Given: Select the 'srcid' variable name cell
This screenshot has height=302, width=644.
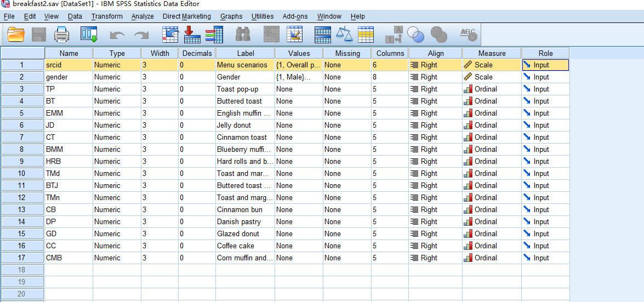Looking at the screenshot, I should 69,65.
